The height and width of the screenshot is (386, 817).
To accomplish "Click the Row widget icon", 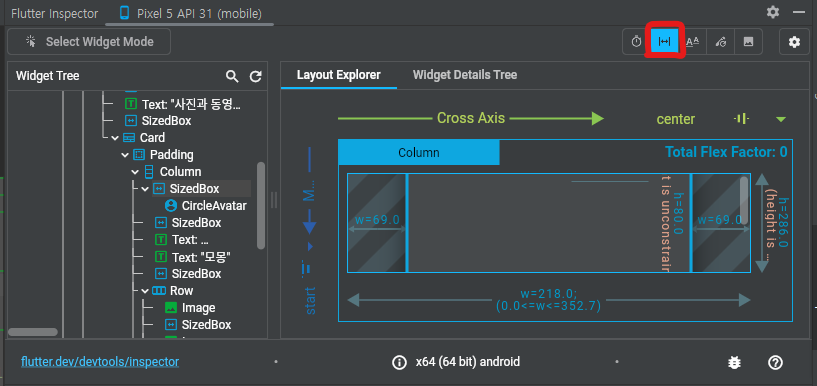I will pos(159,291).
